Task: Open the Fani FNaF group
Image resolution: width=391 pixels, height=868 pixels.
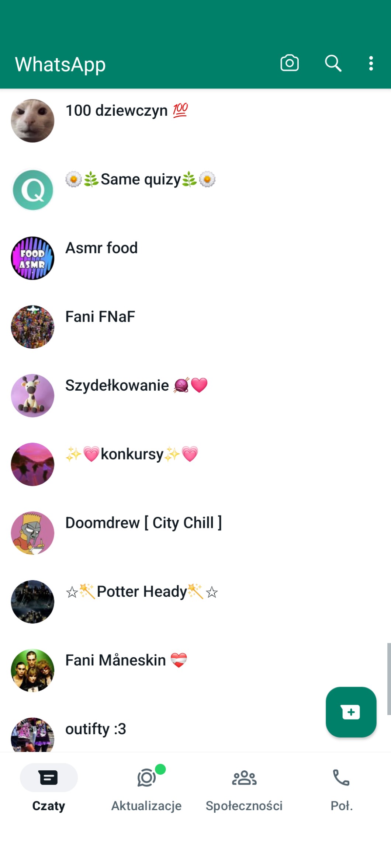Action: coord(195,327)
